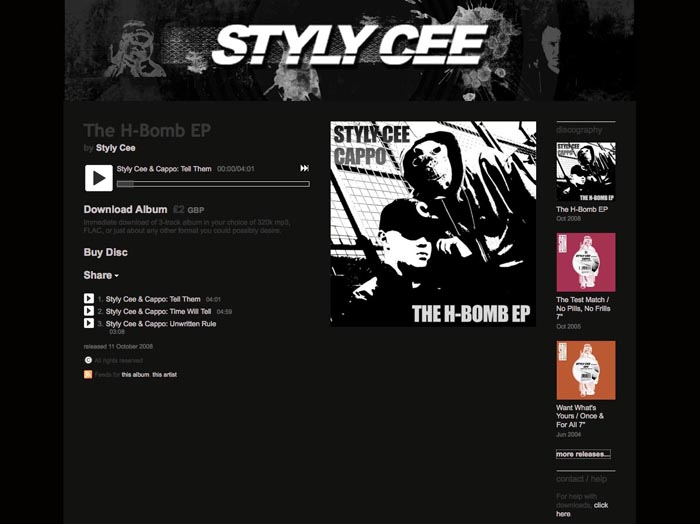This screenshot has height=524, width=700.
Task: Skip to next track icon
Action: [304, 168]
